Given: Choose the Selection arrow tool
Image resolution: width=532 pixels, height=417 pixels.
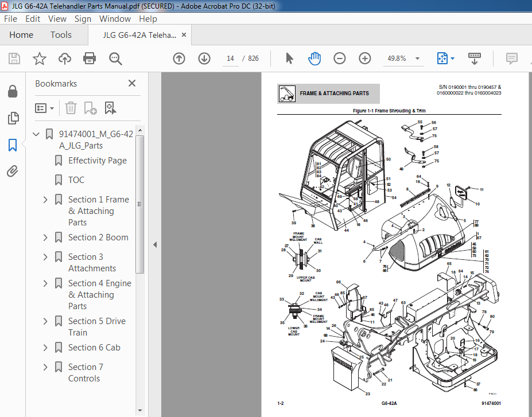Looking at the screenshot, I should click(x=289, y=59).
